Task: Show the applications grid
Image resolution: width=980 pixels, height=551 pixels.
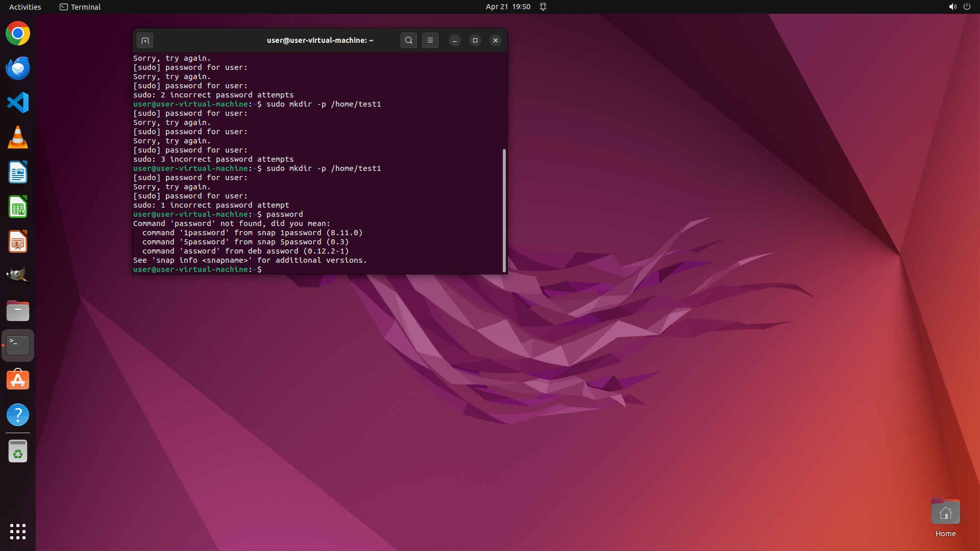Action: [x=18, y=531]
